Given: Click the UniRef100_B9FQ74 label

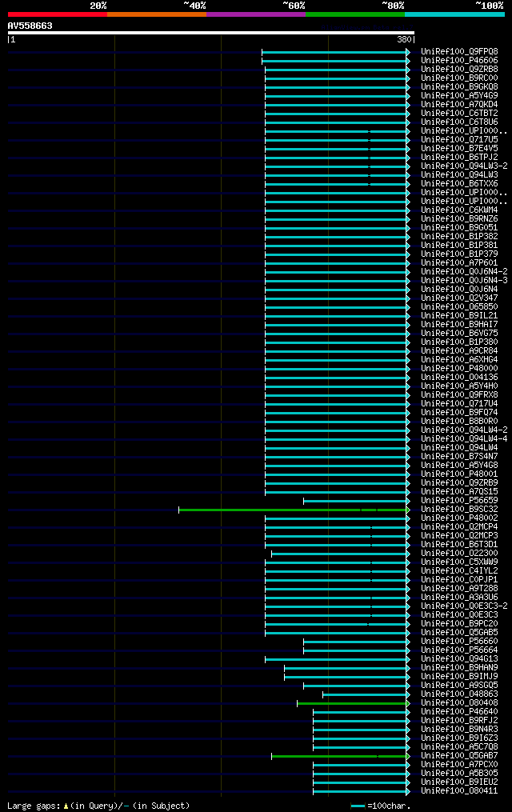Looking at the screenshot, I should pos(459,413).
